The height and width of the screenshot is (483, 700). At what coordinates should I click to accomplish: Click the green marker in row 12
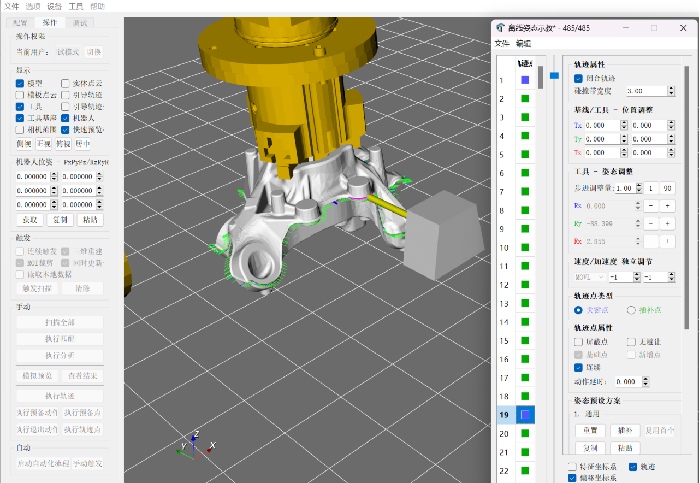(524, 285)
